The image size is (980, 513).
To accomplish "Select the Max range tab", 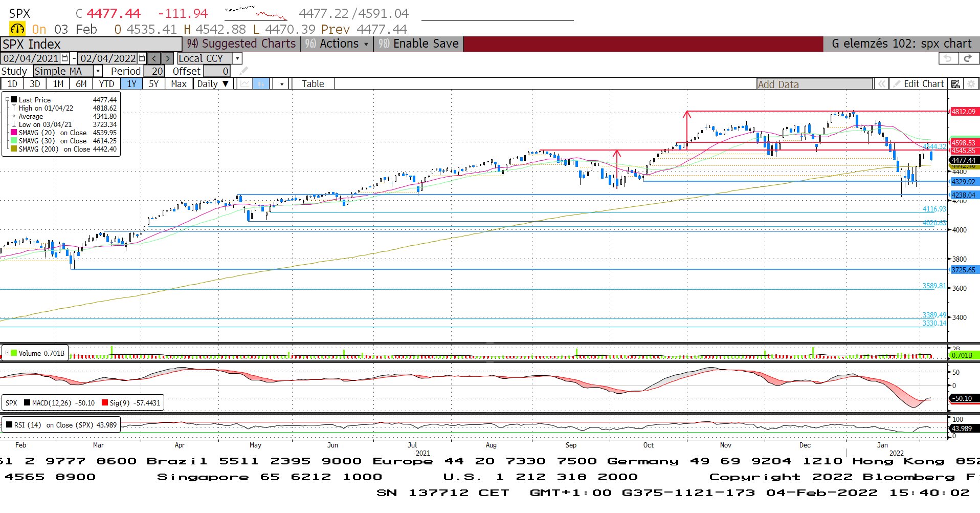I will 179,84.
